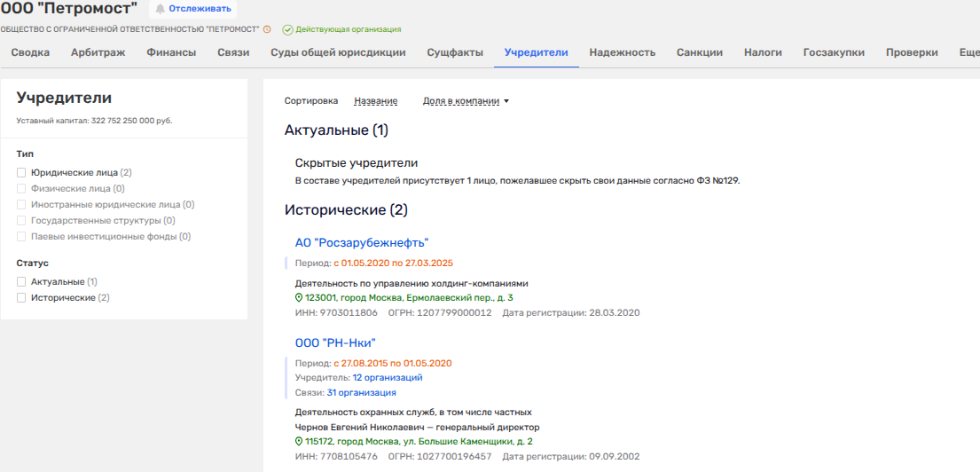Open the Доля в компании sort dropdown
Viewport: 980px width, 472px height.
(x=466, y=101)
